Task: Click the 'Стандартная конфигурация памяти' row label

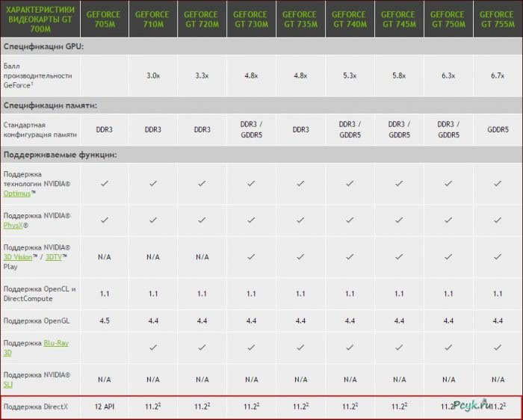Action: 40,130
